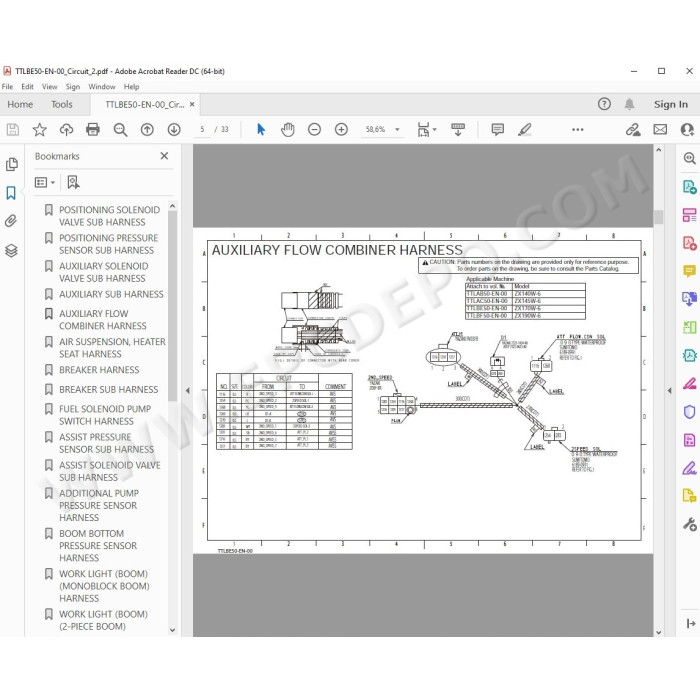Open the View menu
This screenshot has width=700, height=700.
coord(50,87)
